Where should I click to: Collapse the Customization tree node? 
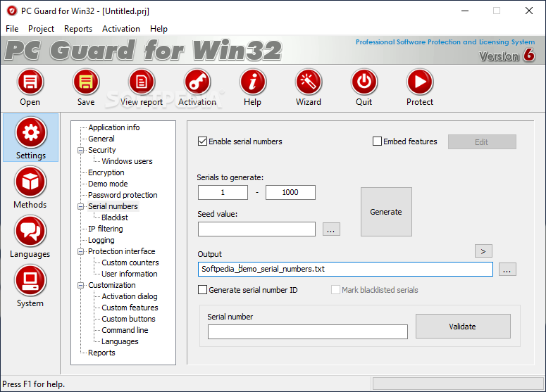coord(81,285)
